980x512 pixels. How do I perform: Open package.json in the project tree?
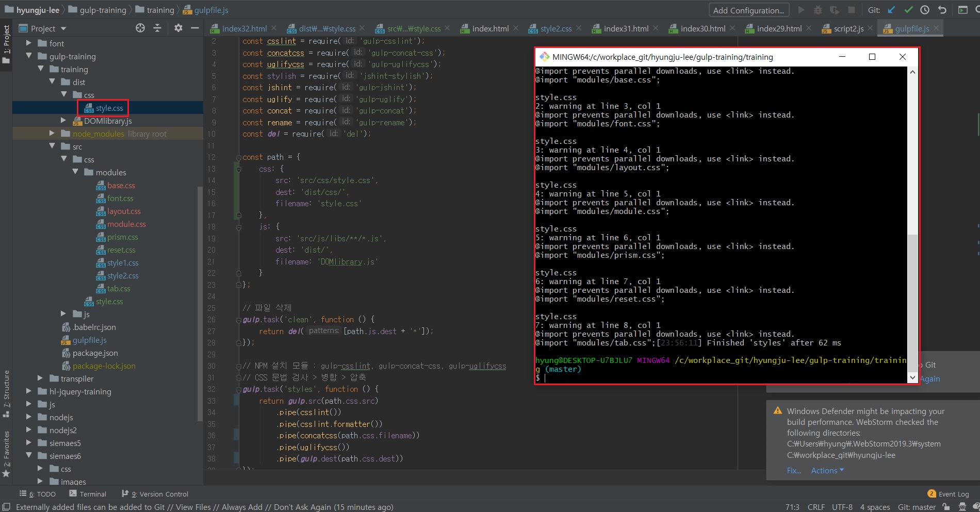tap(95, 353)
